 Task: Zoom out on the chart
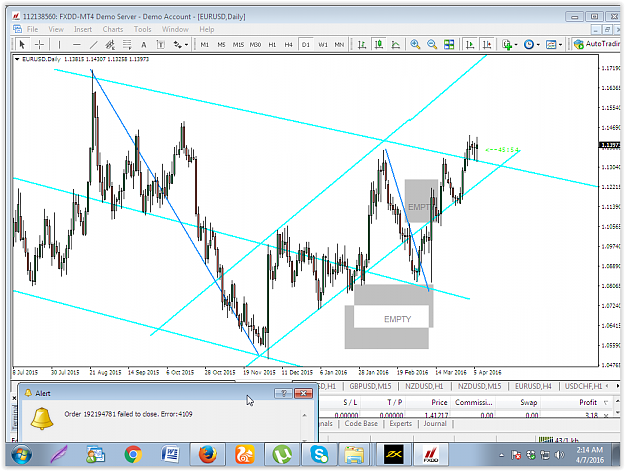click(432, 45)
